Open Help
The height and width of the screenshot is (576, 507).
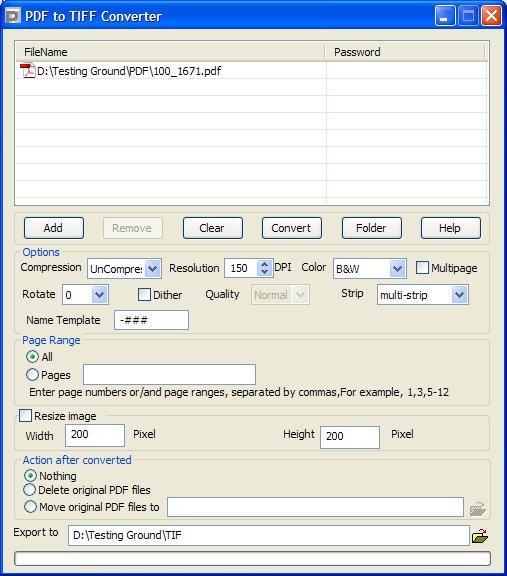pyautogui.click(x=450, y=228)
